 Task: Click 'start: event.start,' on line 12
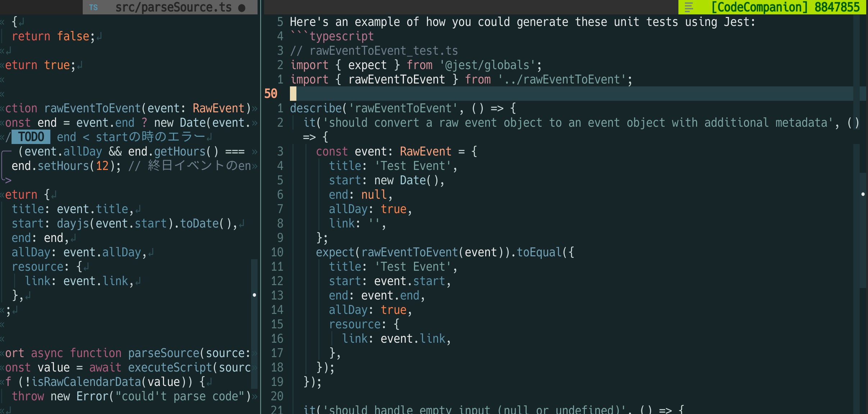[x=390, y=281]
